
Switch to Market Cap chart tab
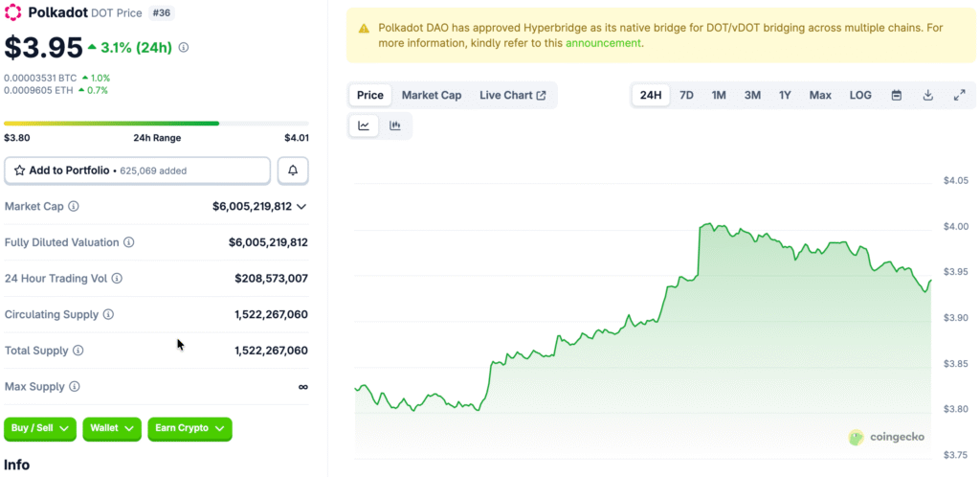(x=432, y=95)
